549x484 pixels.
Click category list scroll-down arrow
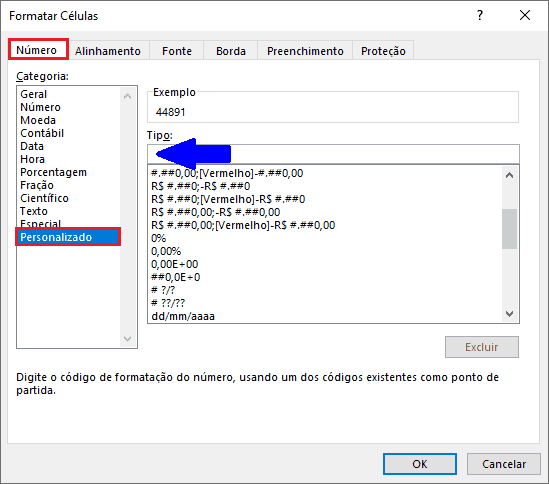pos(127,339)
